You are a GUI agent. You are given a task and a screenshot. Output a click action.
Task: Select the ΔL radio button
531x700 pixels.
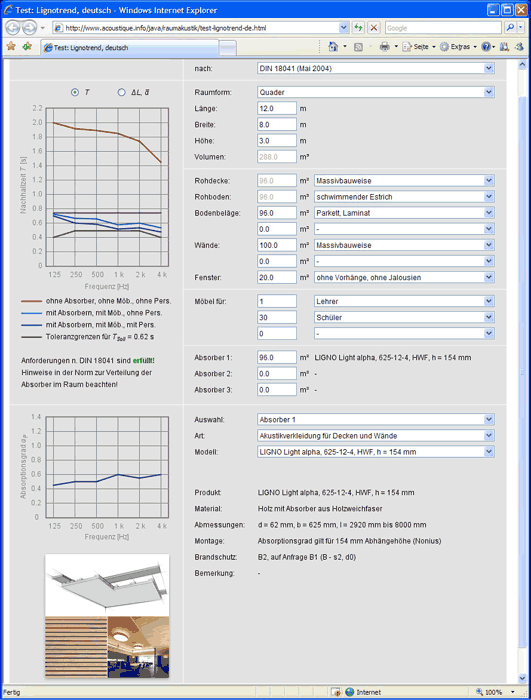click(121, 92)
